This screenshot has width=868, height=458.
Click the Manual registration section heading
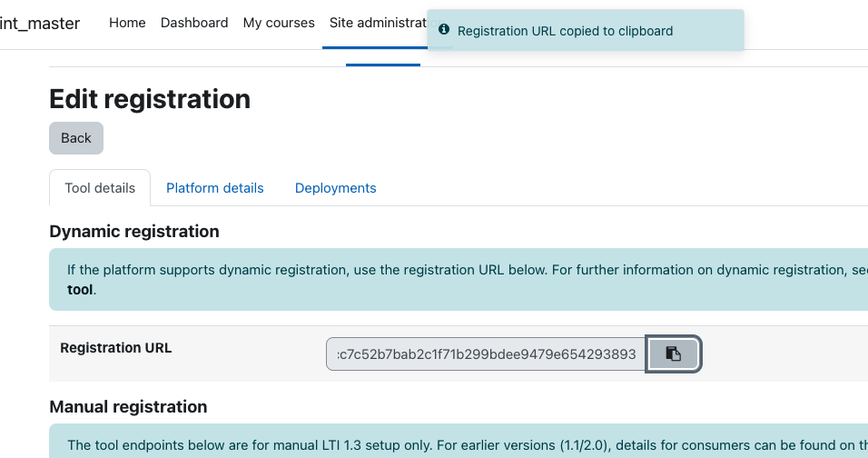coord(128,407)
